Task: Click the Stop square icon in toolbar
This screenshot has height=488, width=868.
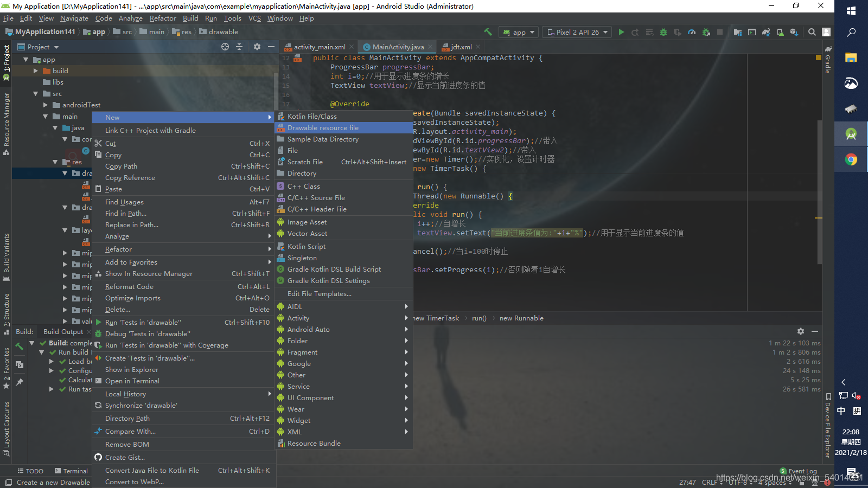Action: (x=720, y=32)
